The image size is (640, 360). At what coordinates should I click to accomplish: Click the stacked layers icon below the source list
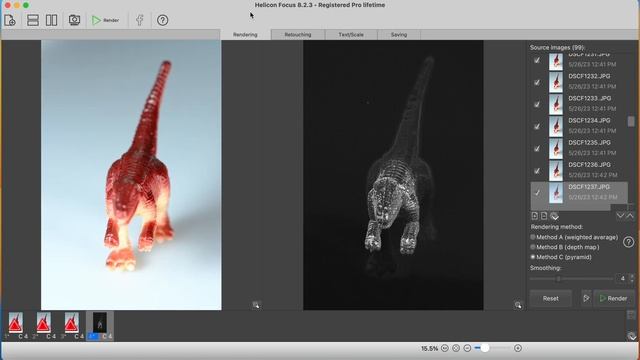[554, 216]
